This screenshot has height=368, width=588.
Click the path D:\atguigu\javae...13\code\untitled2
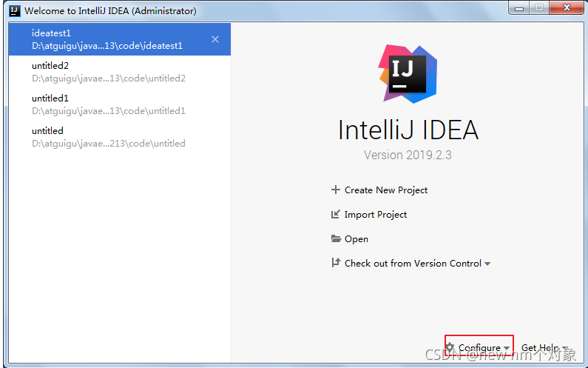[109, 78]
